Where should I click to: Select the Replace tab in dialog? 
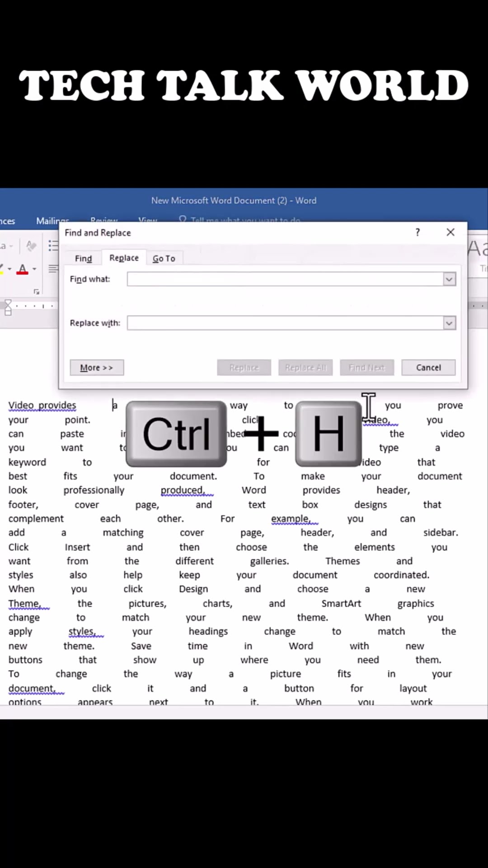point(124,257)
